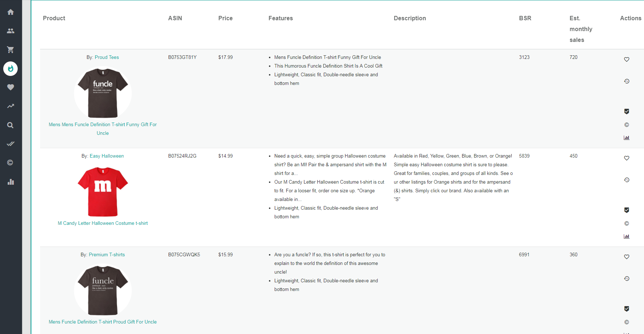Screen dimensions: 644x334
Task: View history for Easy Halloween row
Action: pyautogui.click(x=627, y=180)
